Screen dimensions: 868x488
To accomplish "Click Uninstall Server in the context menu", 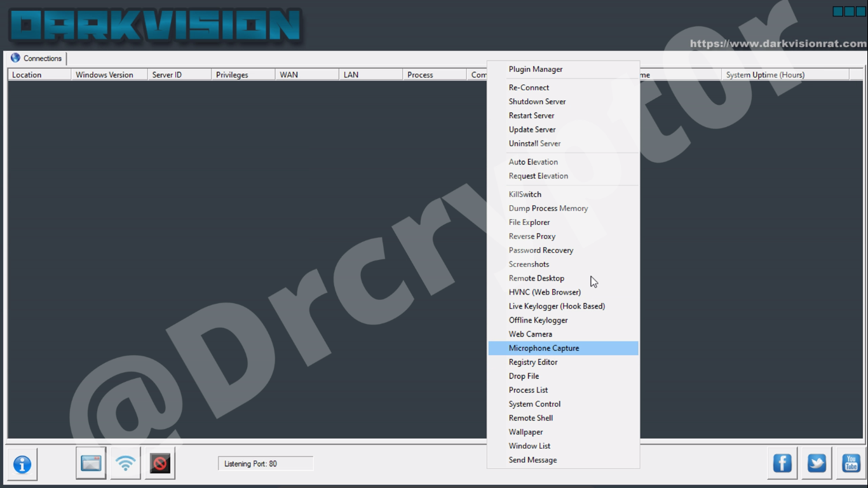I will tap(563, 144).
